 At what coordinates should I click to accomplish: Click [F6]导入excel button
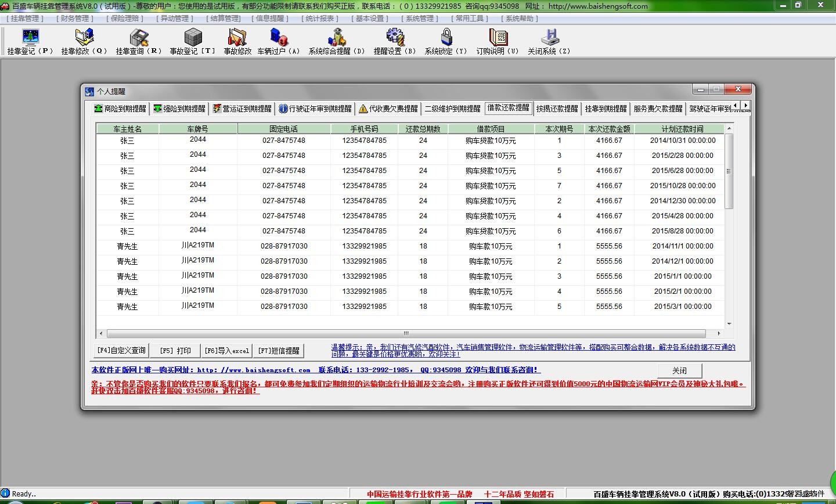pyautogui.click(x=226, y=351)
